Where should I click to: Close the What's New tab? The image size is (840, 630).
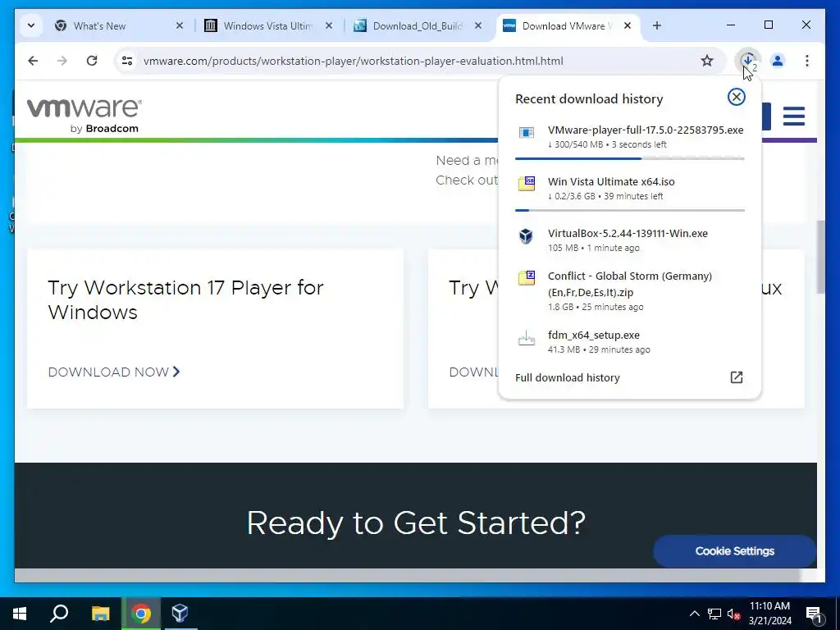pyautogui.click(x=180, y=25)
